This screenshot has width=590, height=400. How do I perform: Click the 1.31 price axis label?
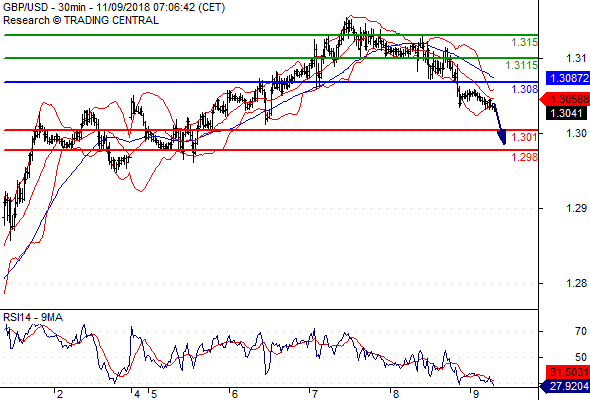click(x=576, y=58)
